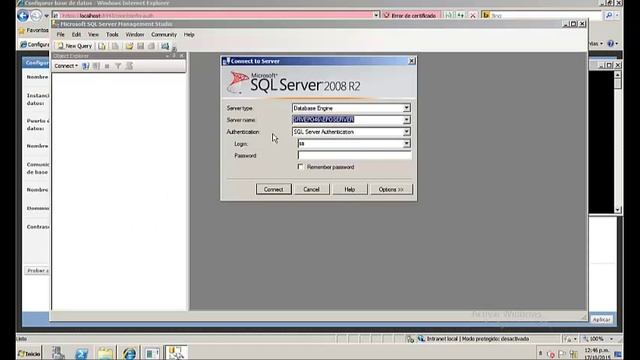This screenshot has width=640, height=360.
Task: Click the Stop icon in Object Explorer toolbar
Action: 107,66
